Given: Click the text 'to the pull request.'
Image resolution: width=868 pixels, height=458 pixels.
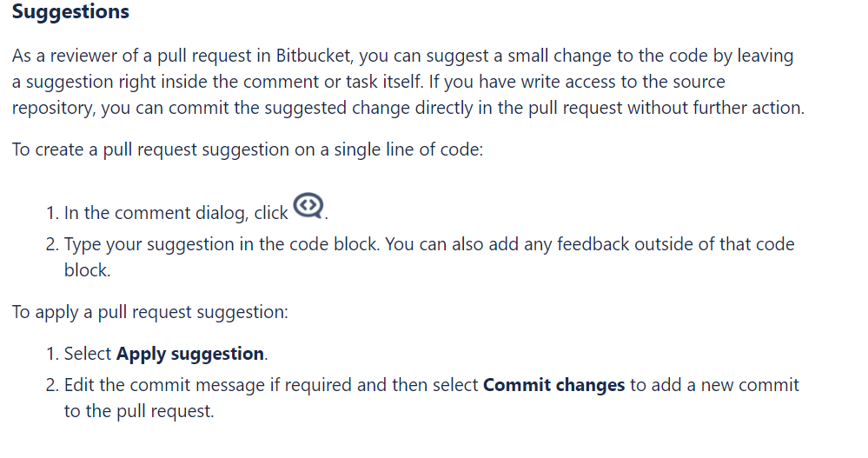Looking at the screenshot, I should click(x=139, y=411).
